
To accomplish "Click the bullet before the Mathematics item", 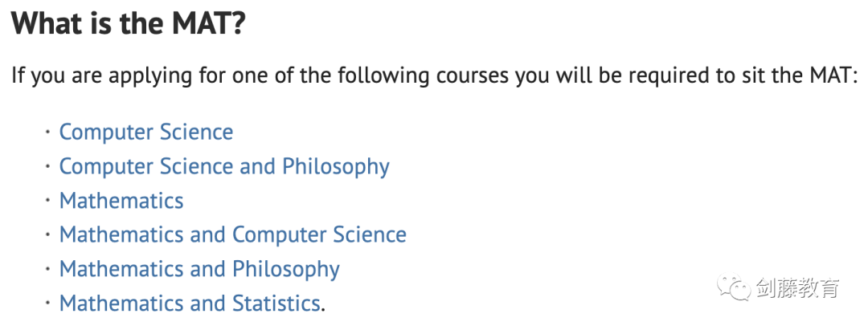I will click(x=48, y=201).
